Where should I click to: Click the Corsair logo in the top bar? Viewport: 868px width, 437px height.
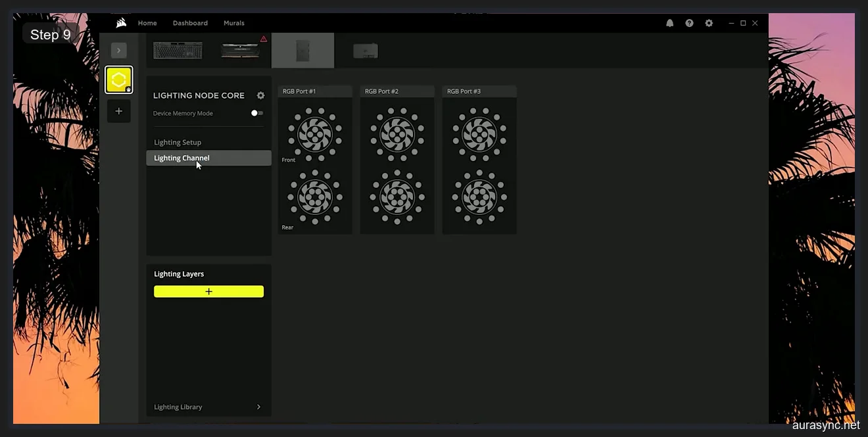pyautogui.click(x=121, y=22)
